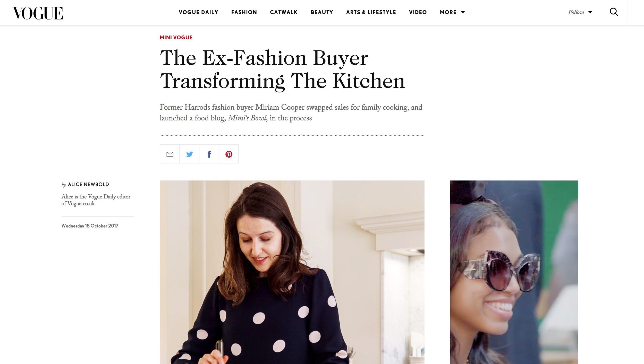Screen dimensions: 644x364
Task: Go to Video section
Action: 418,12
